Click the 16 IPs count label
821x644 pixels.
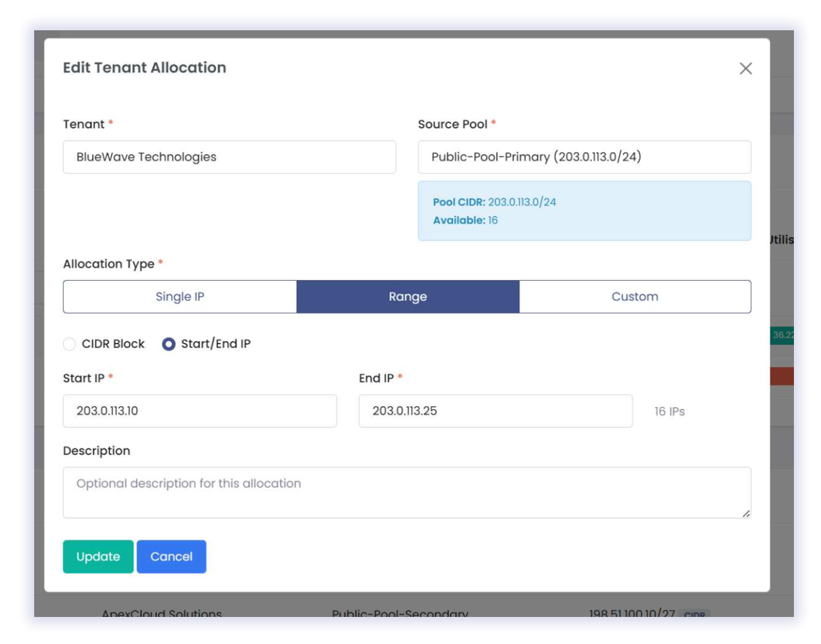(x=670, y=412)
